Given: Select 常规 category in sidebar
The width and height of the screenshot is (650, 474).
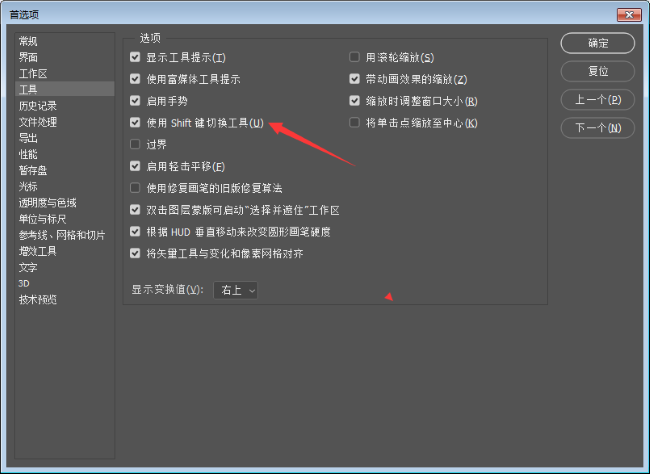Looking at the screenshot, I should pyautogui.click(x=28, y=41).
